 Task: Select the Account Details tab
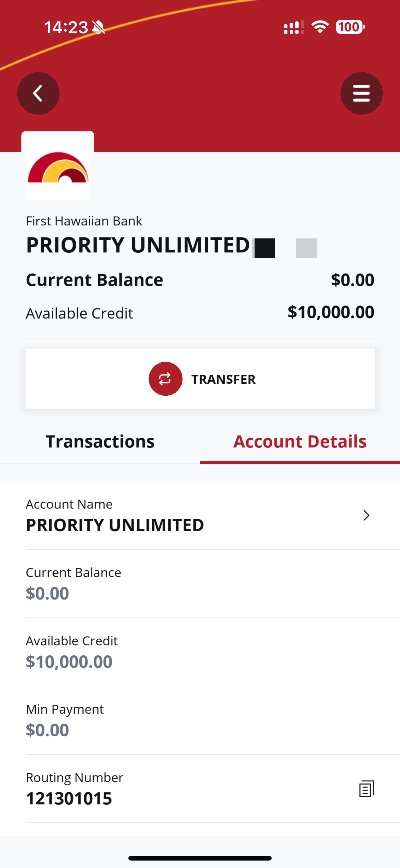(x=300, y=441)
